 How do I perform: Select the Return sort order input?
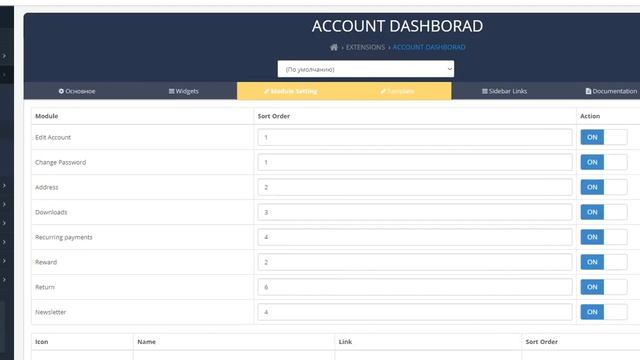415,287
